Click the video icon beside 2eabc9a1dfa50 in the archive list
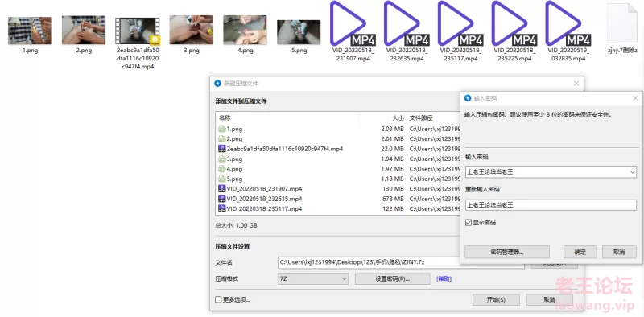 click(x=222, y=149)
